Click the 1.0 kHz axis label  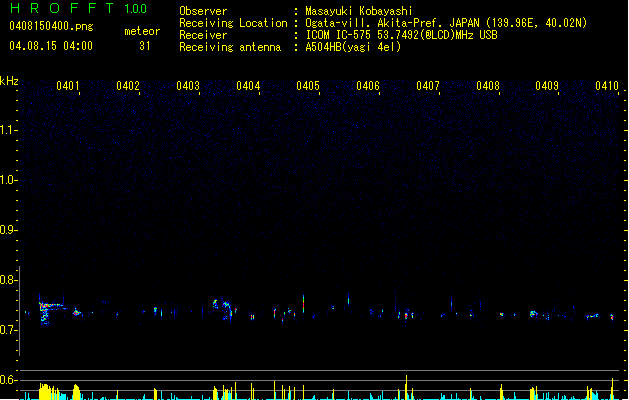pos(8,180)
